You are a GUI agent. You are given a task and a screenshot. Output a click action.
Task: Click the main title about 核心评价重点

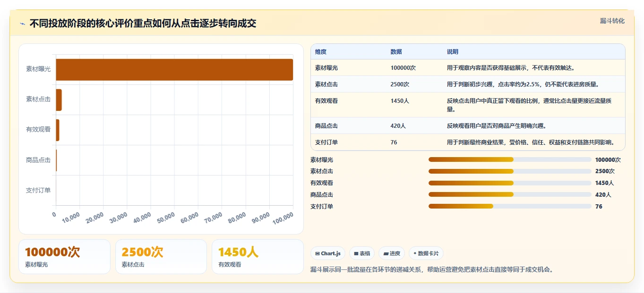143,24
